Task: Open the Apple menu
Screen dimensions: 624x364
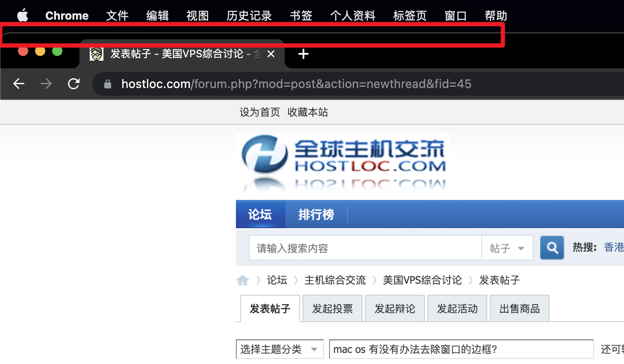Action: pyautogui.click(x=22, y=15)
